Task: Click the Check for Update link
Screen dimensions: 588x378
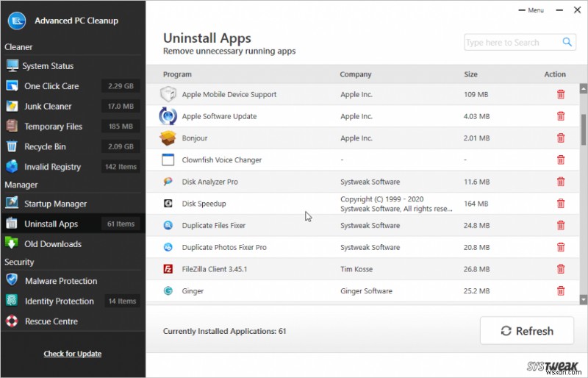Action: 72,354
